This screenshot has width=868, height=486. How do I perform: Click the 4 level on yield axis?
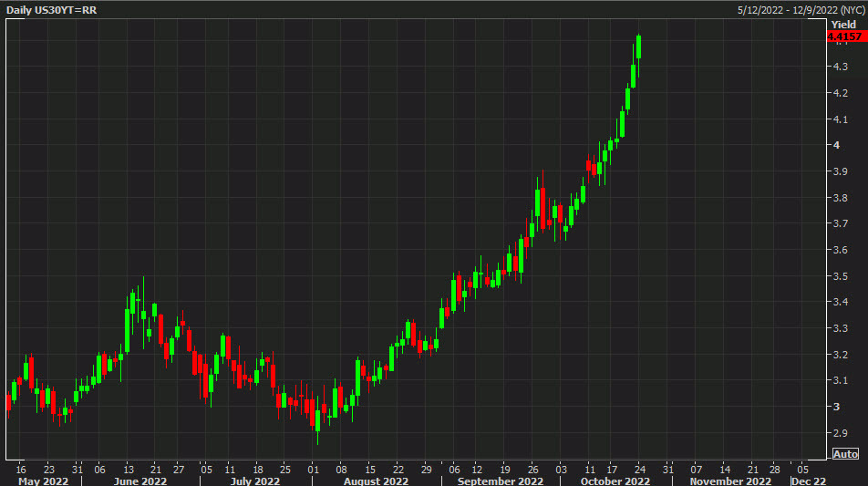tap(836, 145)
